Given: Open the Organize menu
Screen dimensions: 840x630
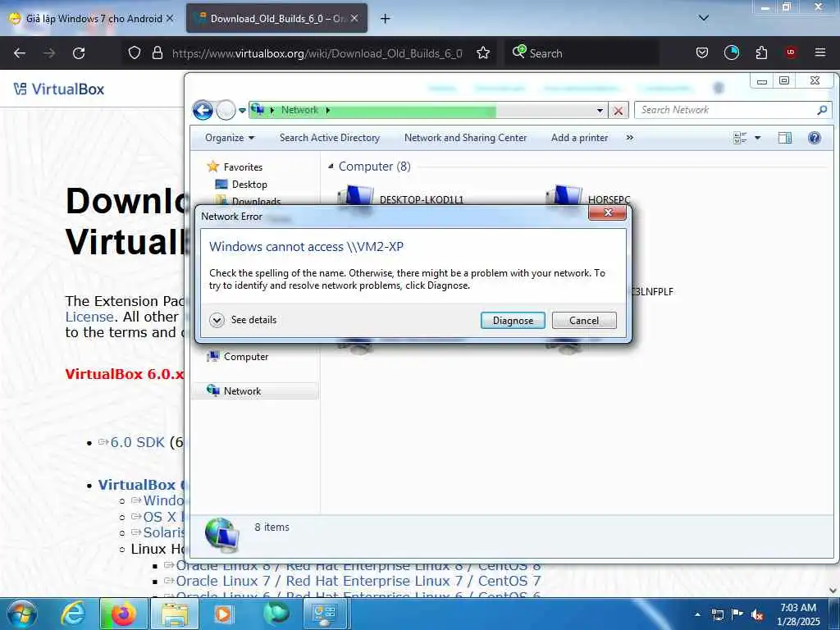Looking at the screenshot, I should (x=230, y=138).
